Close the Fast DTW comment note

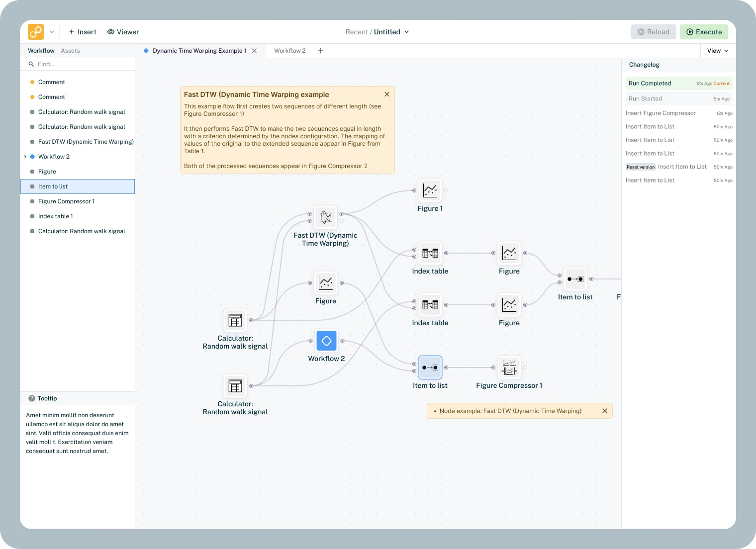(387, 94)
